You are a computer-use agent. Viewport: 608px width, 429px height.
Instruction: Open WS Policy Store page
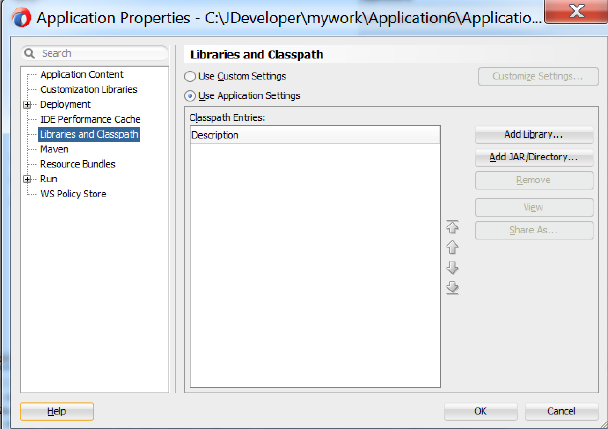[x=73, y=194]
